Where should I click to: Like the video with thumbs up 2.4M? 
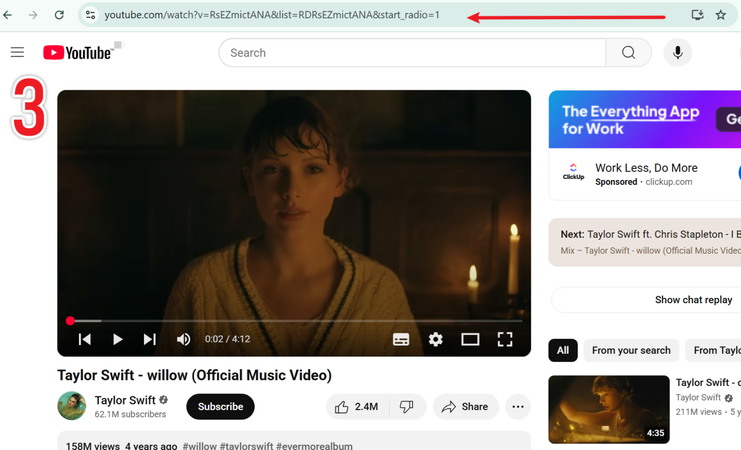[x=357, y=407]
